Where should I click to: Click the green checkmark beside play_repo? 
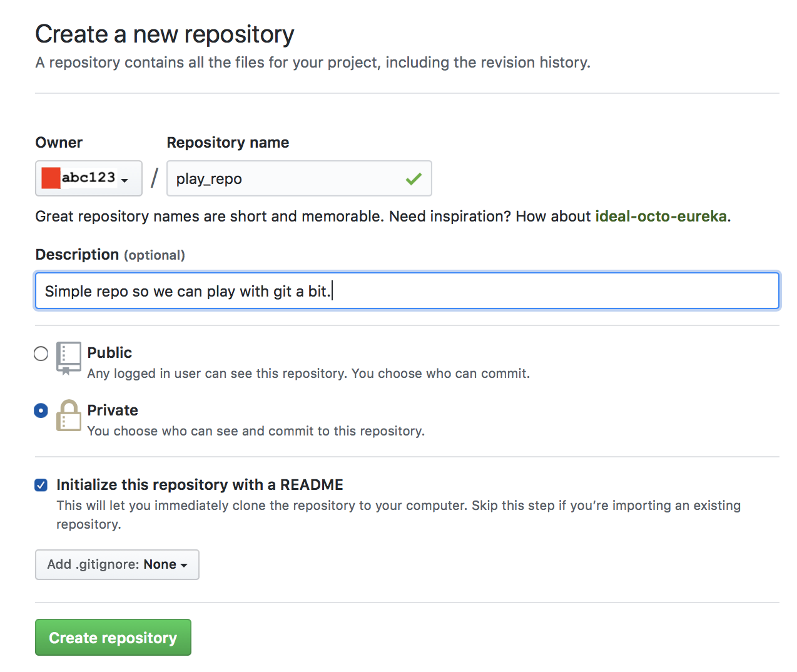[x=413, y=178]
